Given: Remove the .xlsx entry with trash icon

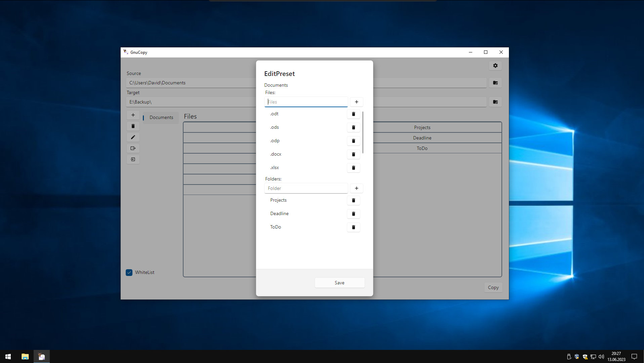Looking at the screenshot, I should click(x=353, y=168).
